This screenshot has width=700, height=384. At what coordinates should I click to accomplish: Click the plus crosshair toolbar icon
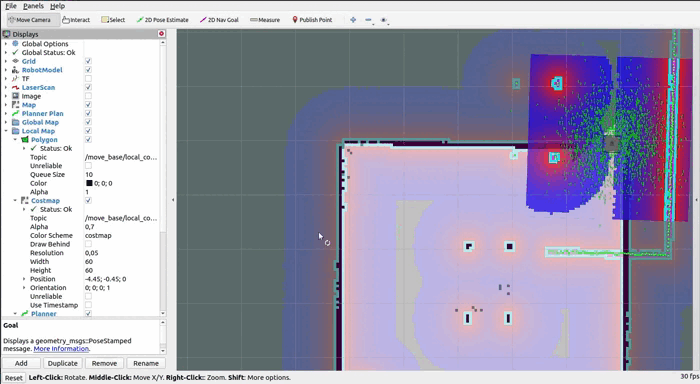[x=353, y=20]
